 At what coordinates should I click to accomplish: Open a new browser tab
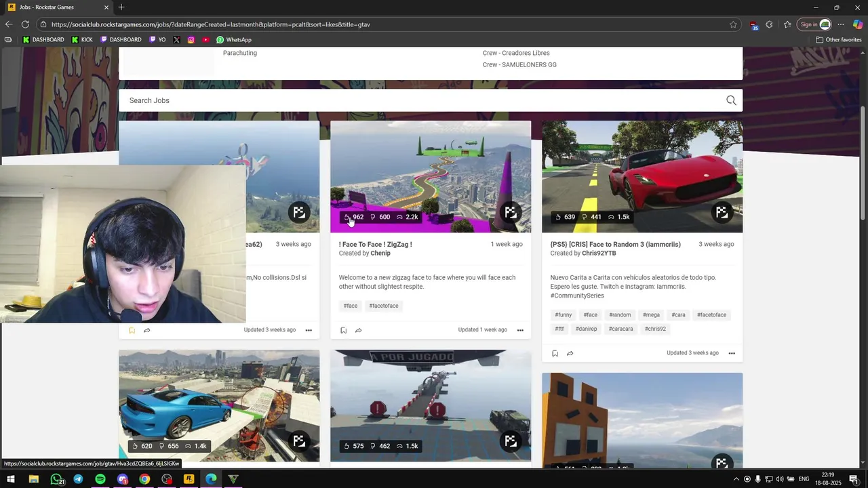(x=121, y=7)
